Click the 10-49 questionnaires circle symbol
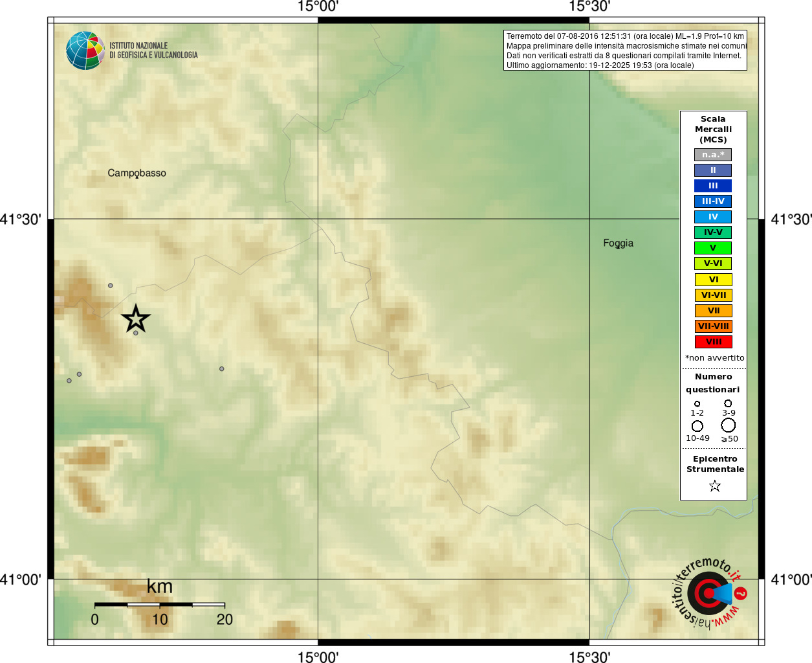 pyautogui.click(x=697, y=426)
